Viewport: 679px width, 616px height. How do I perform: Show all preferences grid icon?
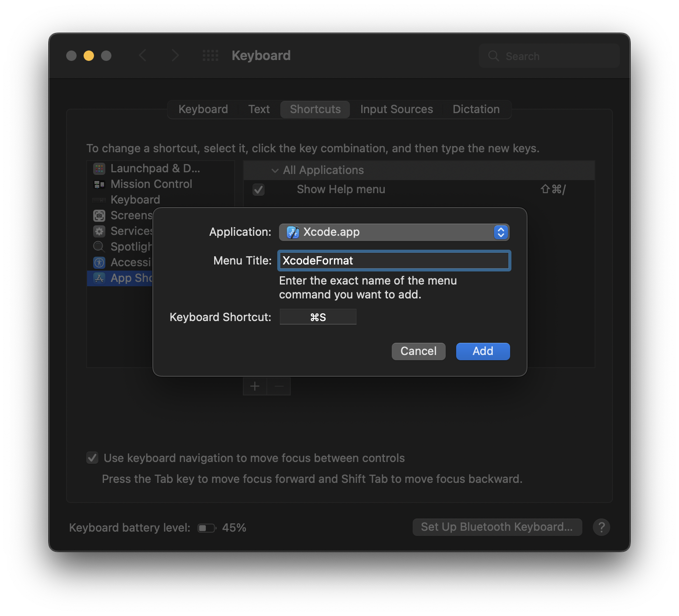[211, 56]
